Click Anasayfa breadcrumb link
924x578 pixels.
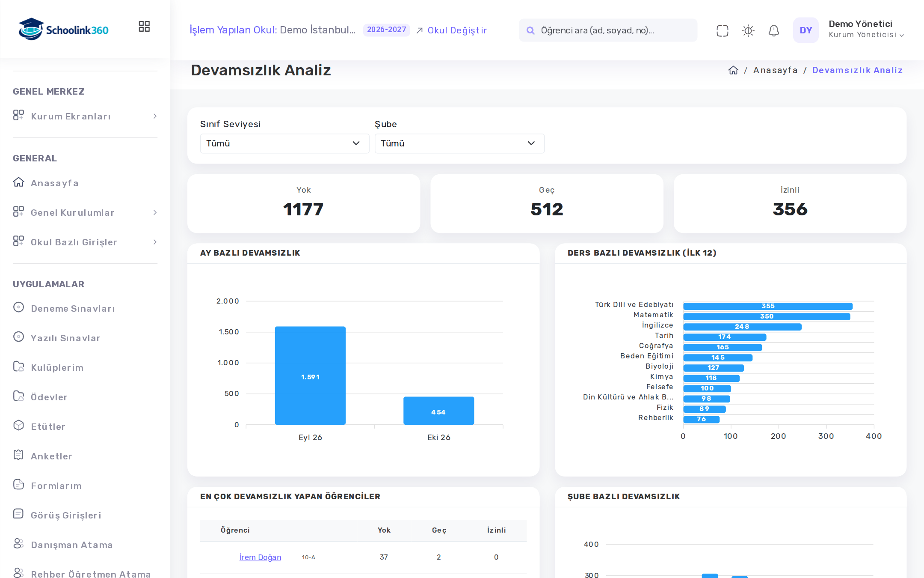click(775, 70)
